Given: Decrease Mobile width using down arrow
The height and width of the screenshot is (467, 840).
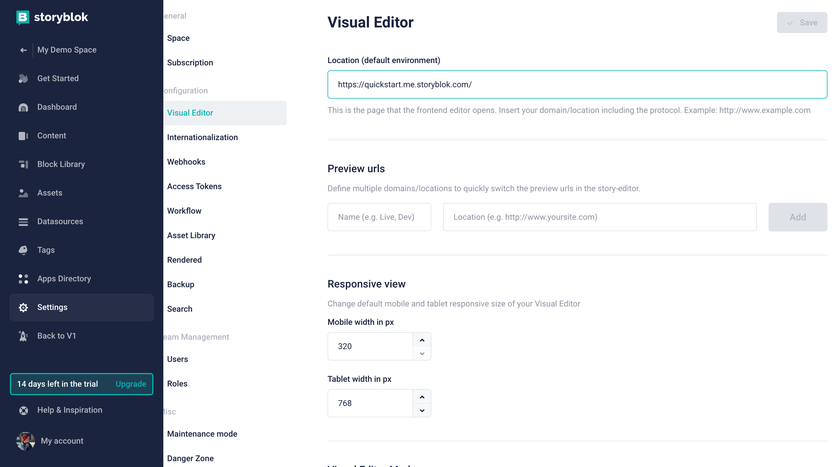Looking at the screenshot, I should pyautogui.click(x=422, y=353).
